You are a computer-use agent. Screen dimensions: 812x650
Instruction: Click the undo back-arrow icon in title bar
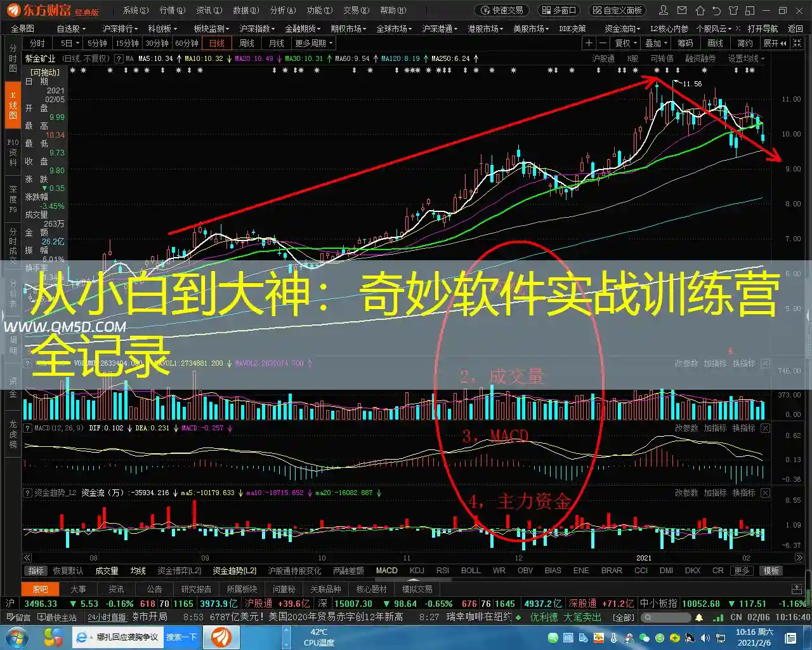717,10
